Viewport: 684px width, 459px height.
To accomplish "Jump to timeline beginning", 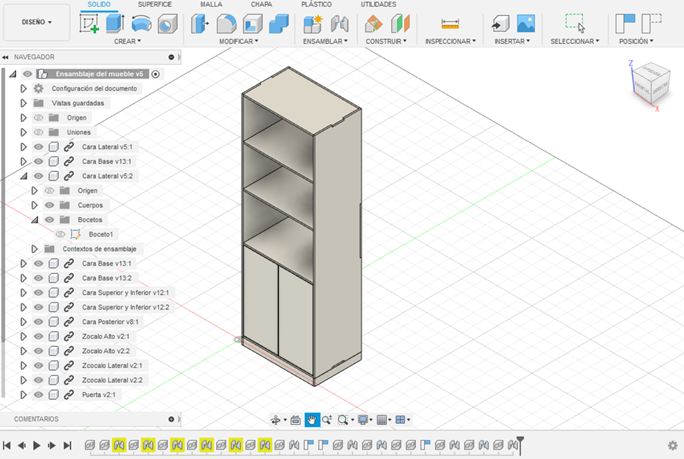I will [7, 445].
